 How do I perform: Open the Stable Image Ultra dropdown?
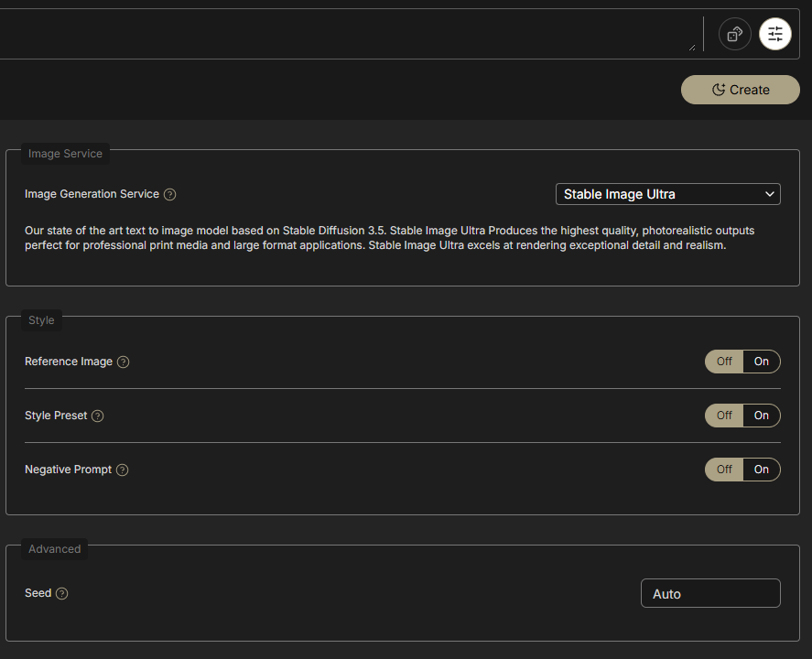[667, 194]
